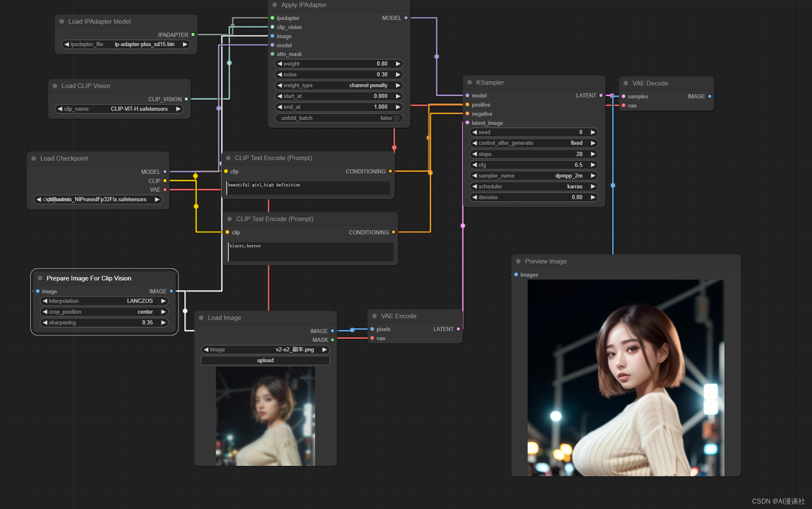Collapse the KSampler node via its dot
Image resolution: width=812 pixels, height=509 pixels.
pyautogui.click(x=470, y=83)
